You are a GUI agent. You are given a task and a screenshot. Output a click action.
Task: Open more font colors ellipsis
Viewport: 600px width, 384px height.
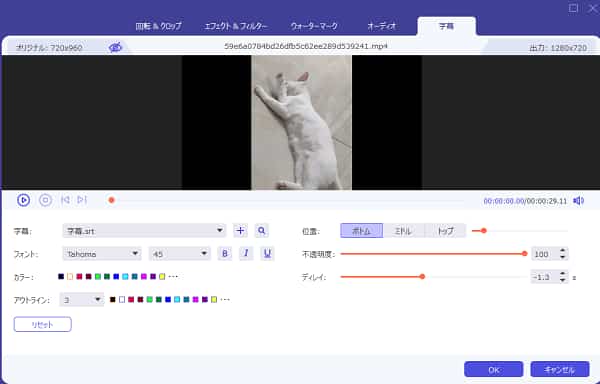pos(173,277)
